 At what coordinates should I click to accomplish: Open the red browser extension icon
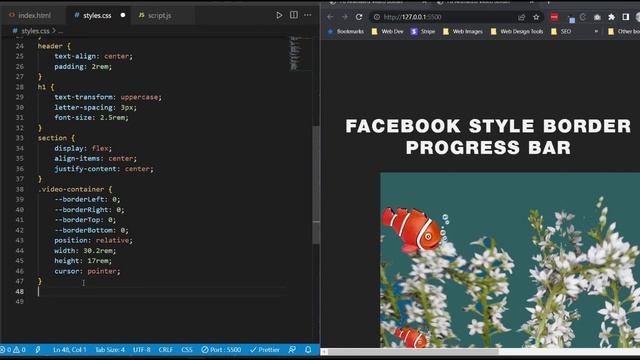[554, 17]
